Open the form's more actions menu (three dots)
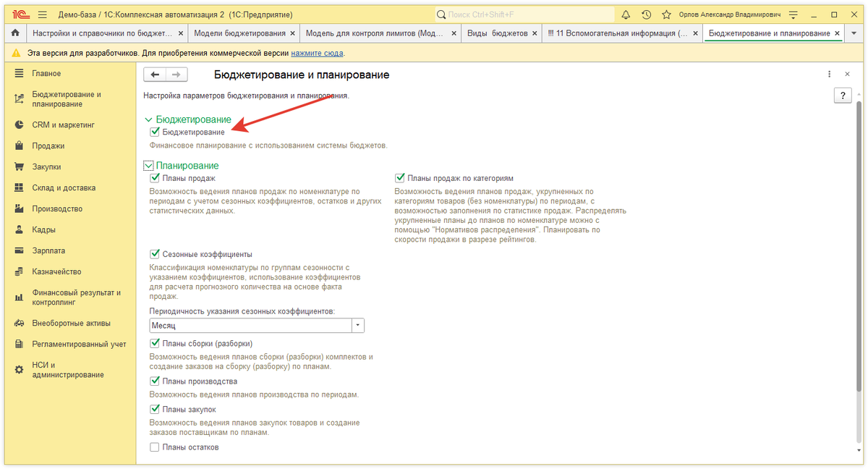Screen dimensions: 868x469 [830, 75]
